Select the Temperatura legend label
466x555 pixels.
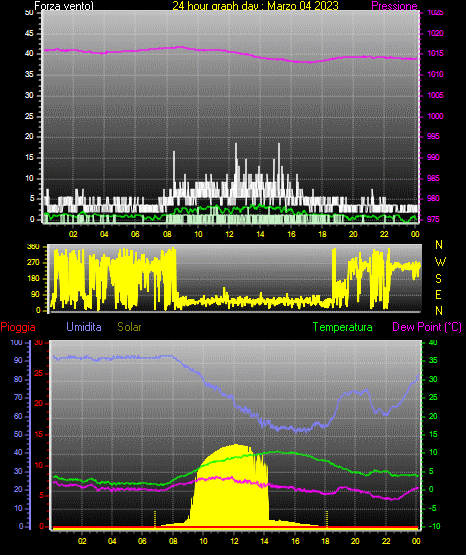pos(343,327)
